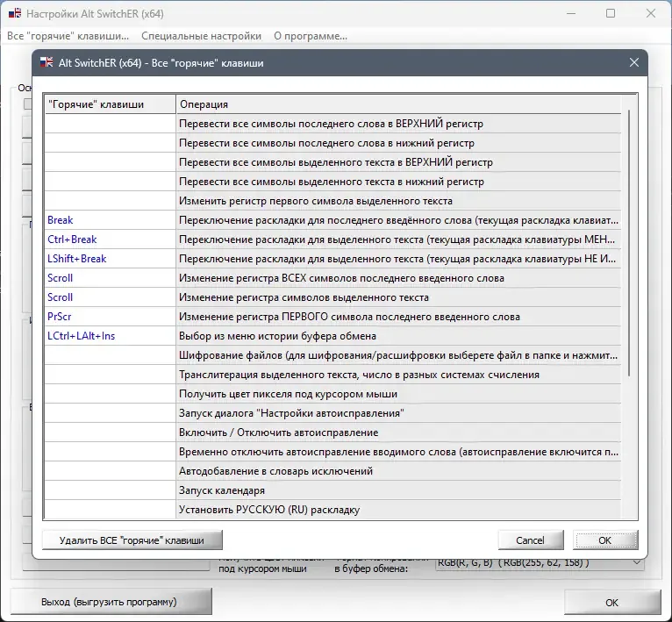Image resolution: width=672 pixels, height=622 pixels.
Task: Select the Ctrl+Break hotkey cell
Action: point(111,240)
